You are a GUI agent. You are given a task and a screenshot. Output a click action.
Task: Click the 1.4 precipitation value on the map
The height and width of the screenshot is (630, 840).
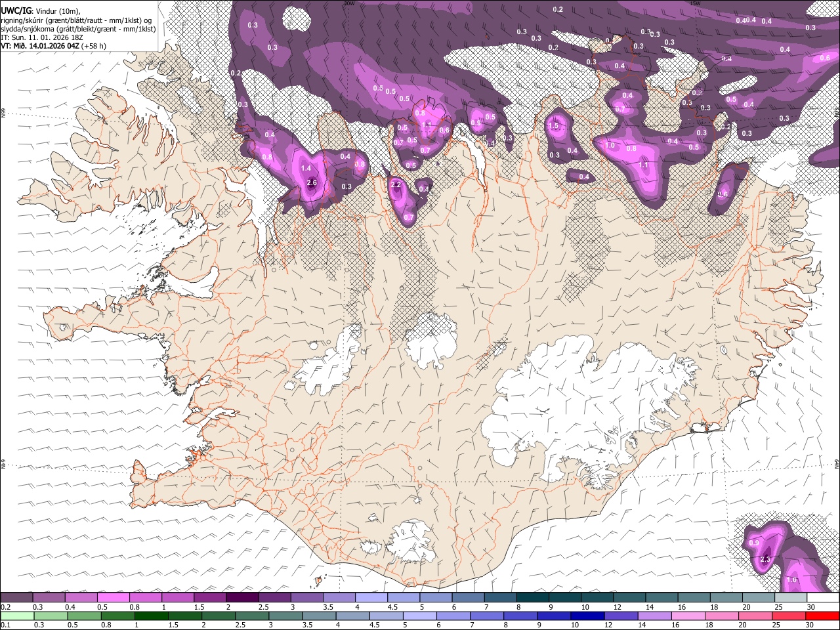(x=306, y=168)
